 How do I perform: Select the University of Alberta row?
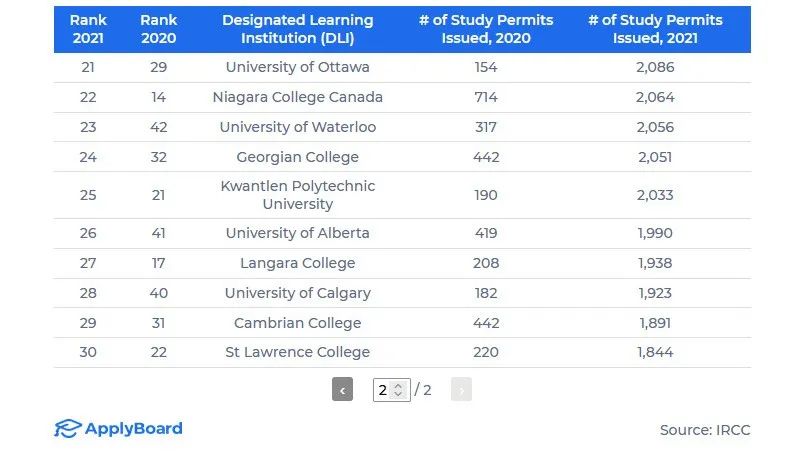[297, 233]
